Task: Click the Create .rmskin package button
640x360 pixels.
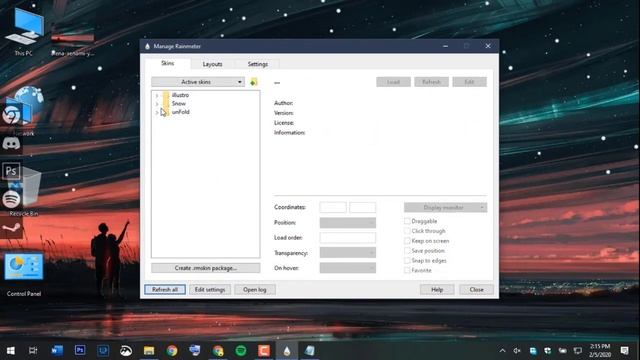Action: click(x=205, y=268)
